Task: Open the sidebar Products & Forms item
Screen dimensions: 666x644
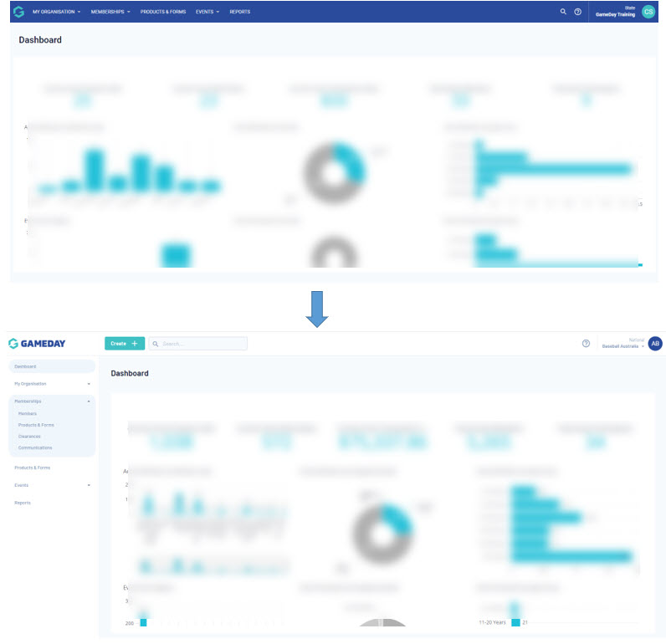Action: tap(33, 468)
